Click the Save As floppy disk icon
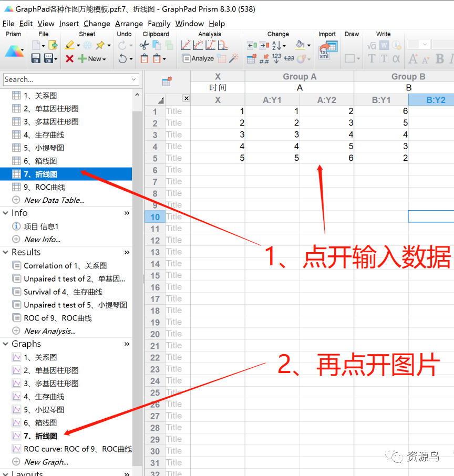 coord(48,58)
